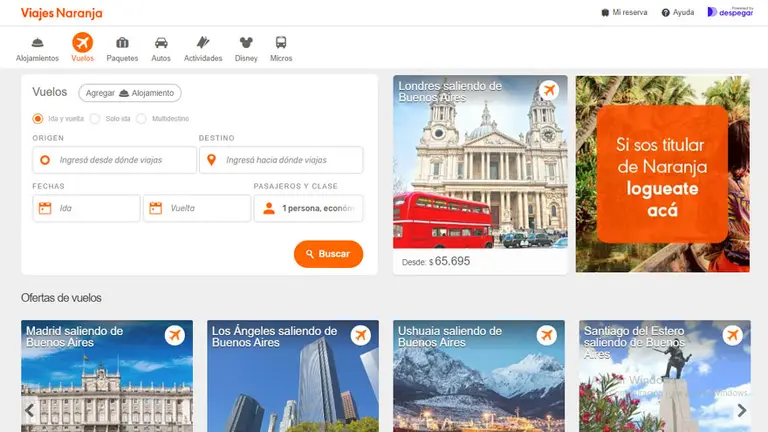The height and width of the screenshot is (432, 768).
Task: Switch to the Disney tab label
Action: [246, 58]
